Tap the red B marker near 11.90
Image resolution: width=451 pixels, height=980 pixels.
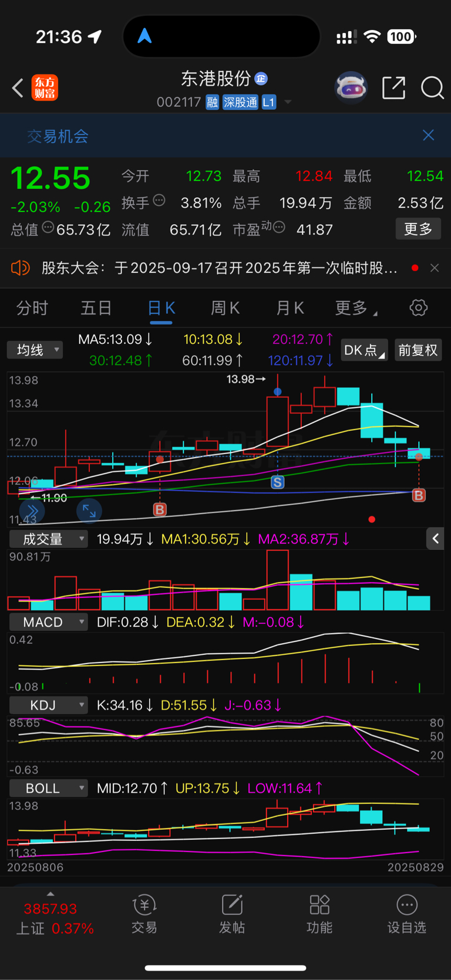click(160, 509)
